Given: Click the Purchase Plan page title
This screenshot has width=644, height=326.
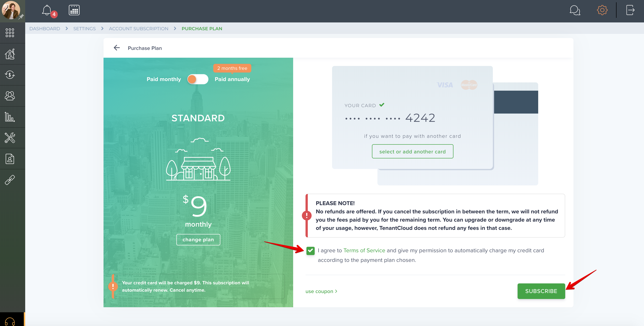Looking at the screenshot, I should (x=145, y=48).
